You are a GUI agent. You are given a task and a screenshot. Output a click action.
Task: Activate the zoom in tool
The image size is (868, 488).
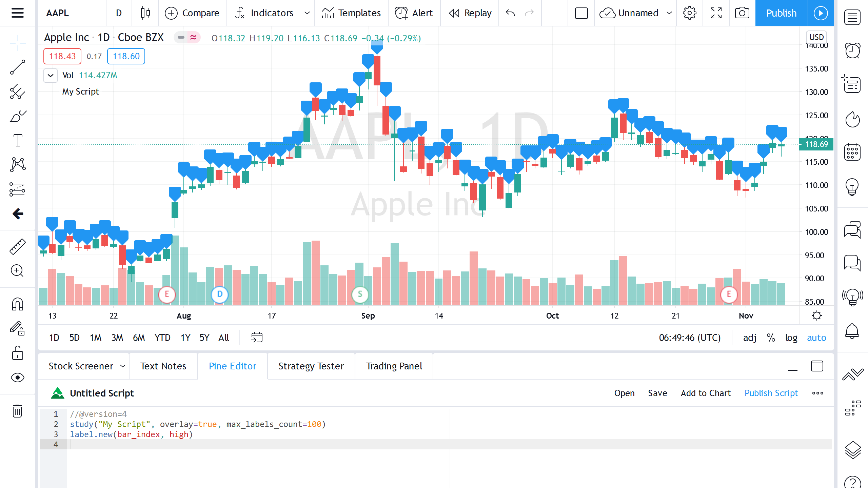click(x=17, y=270)
